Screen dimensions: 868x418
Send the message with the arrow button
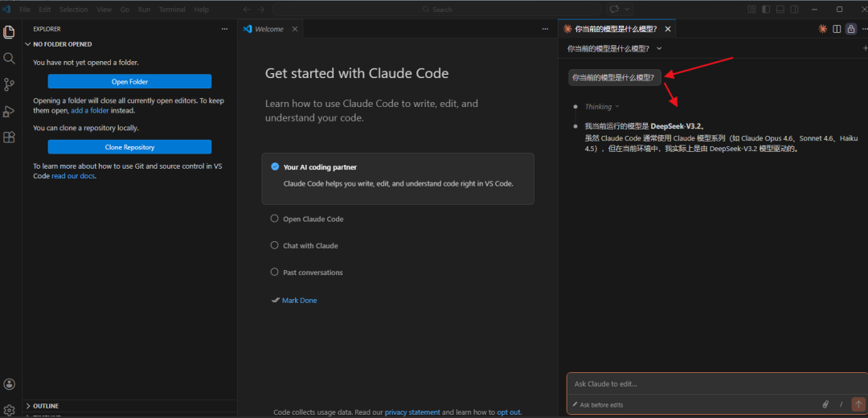click(858, 404)
